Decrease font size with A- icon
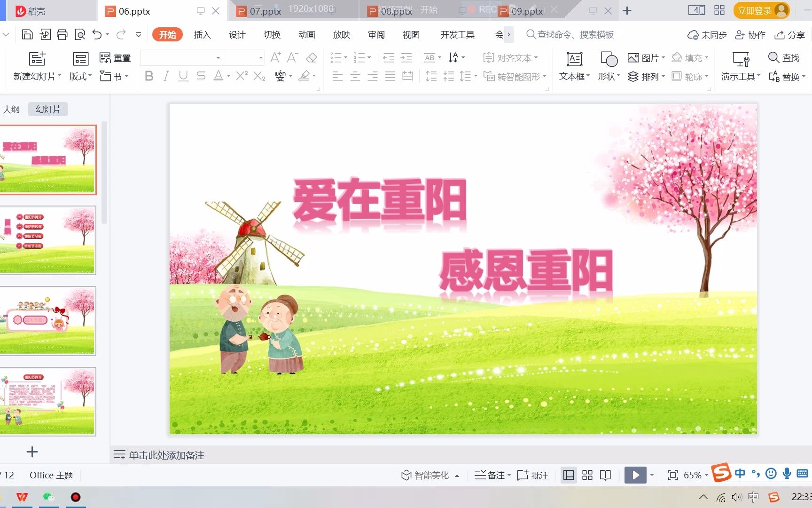Image resolution: width=812 pixels, height=508 pixels. 293,57
